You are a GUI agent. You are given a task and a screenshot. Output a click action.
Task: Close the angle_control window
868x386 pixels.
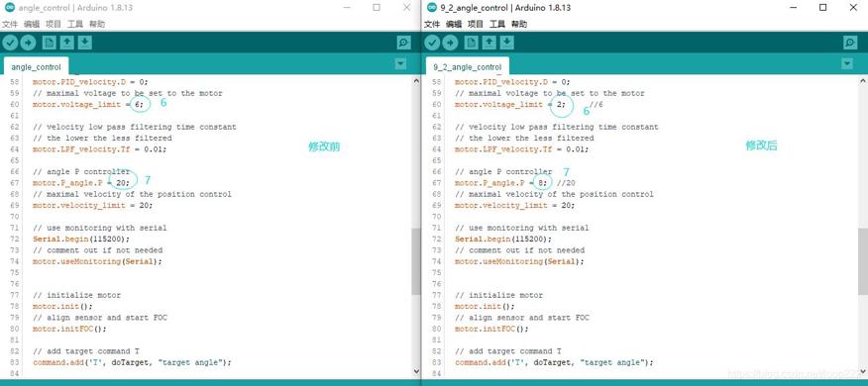coord(407,8)
